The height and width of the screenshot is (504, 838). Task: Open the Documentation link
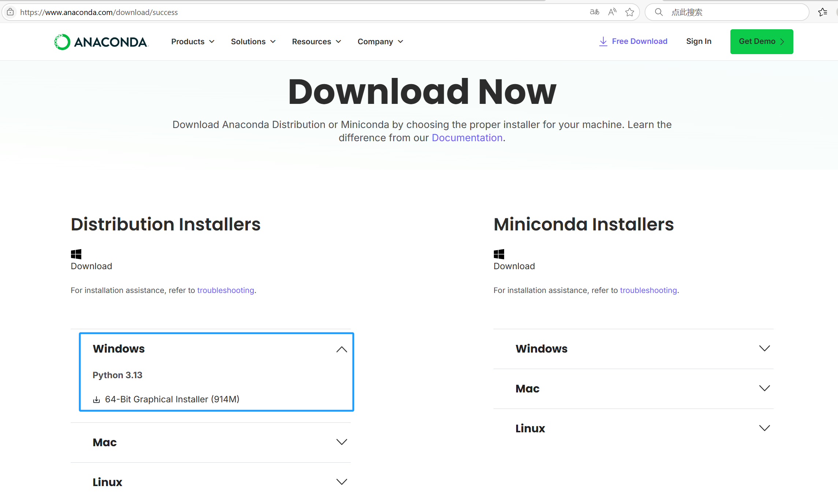click(x=467, y=138)
